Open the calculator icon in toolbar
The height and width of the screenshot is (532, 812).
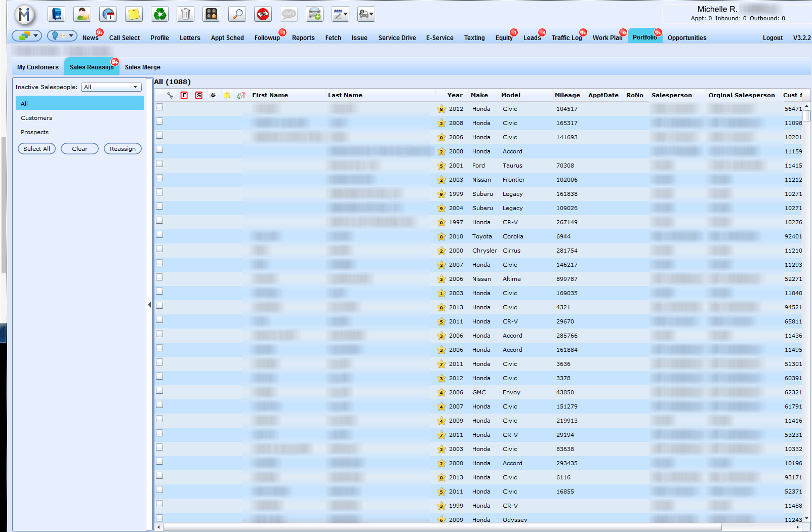[211, 14]
